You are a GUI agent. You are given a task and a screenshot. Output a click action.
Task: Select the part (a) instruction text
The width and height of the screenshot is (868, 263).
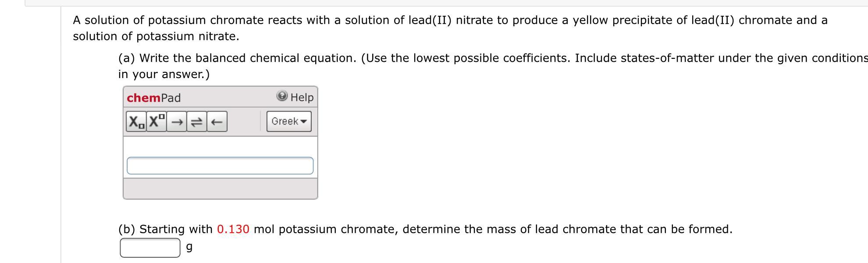(307, 57)
